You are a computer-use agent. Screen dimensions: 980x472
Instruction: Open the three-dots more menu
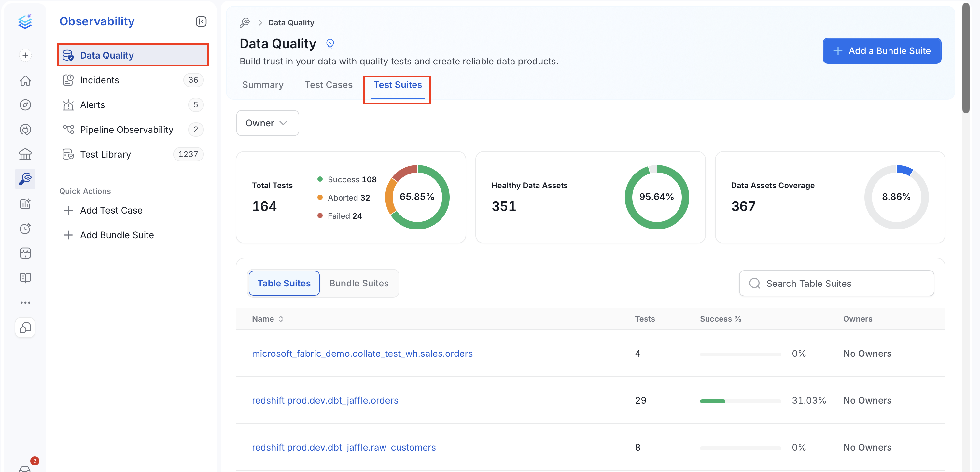click(x=25, y=303)
